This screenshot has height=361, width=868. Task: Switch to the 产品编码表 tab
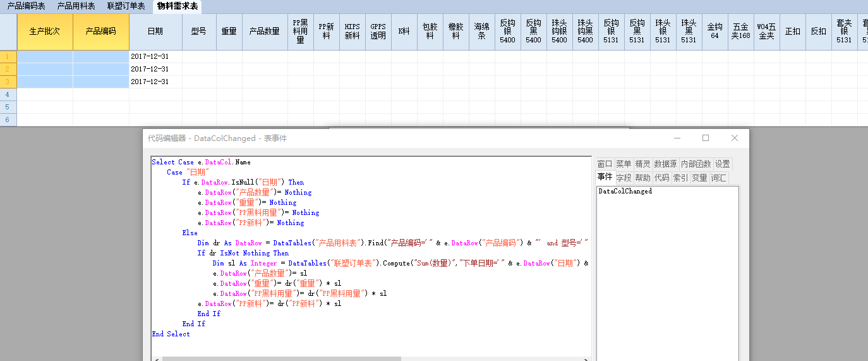[x=26, y=6]
